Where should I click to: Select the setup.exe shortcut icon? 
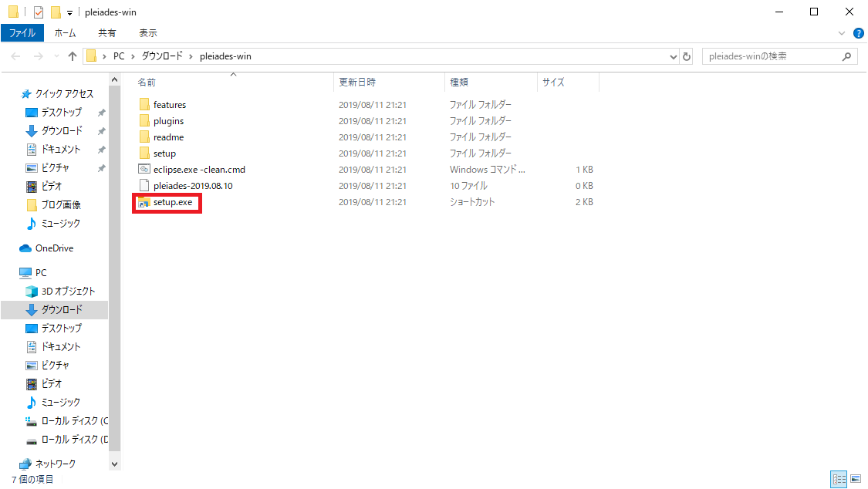pyautogui.click(x=144, y=202)
